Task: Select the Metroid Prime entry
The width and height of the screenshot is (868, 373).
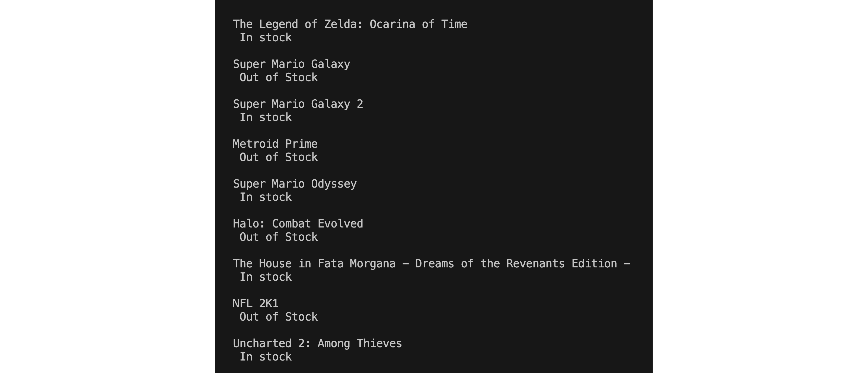Action: click(x=275, y=144)
